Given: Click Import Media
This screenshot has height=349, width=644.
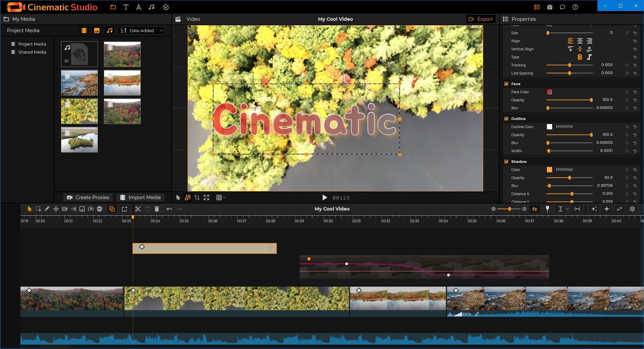Looking at the screenshot, I should pos(141,197).
